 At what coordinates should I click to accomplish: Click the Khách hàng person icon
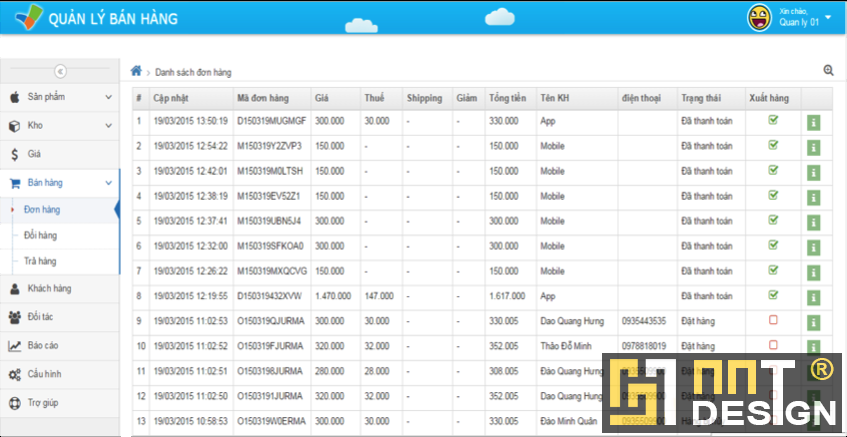[15, 288]
